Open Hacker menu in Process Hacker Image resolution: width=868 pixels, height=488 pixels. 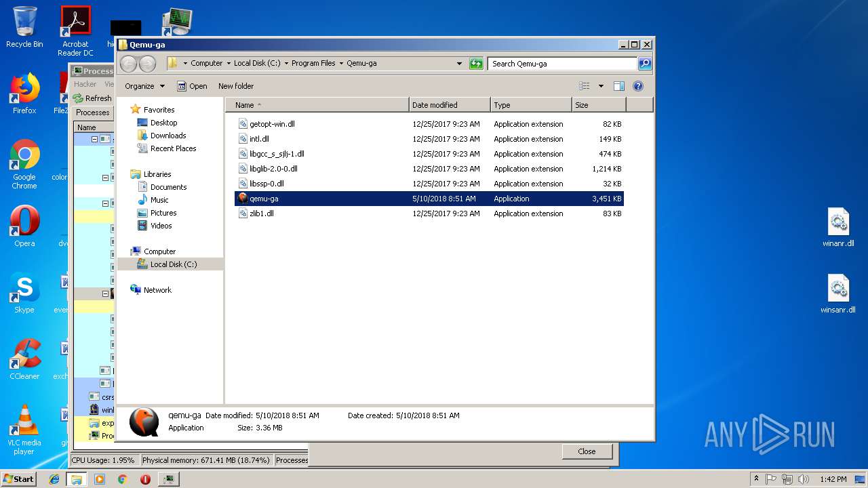85,84
